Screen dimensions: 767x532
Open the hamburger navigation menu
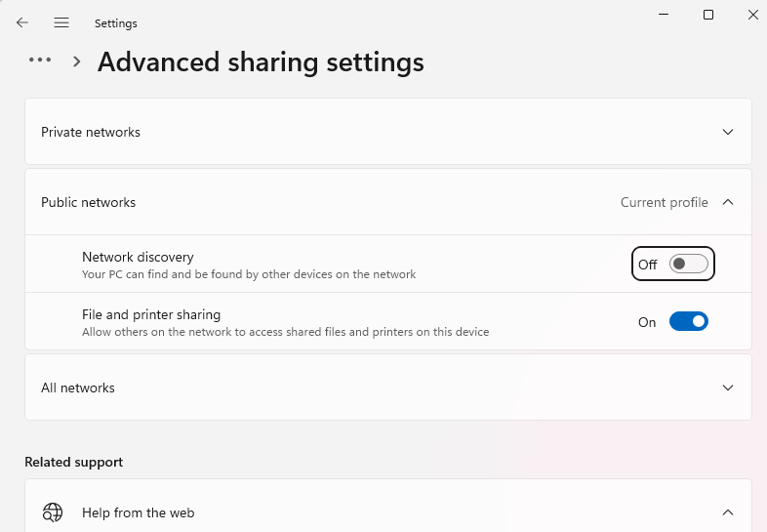[x=61, y=22]
